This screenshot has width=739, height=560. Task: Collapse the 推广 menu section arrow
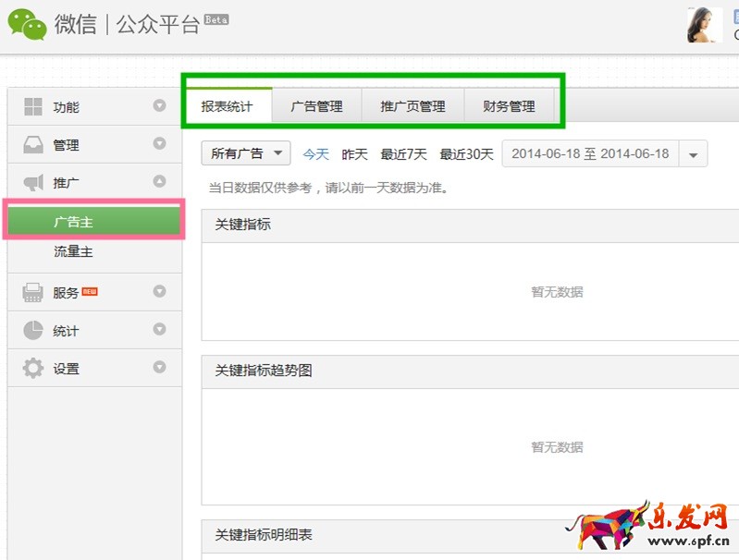[159, 182]
